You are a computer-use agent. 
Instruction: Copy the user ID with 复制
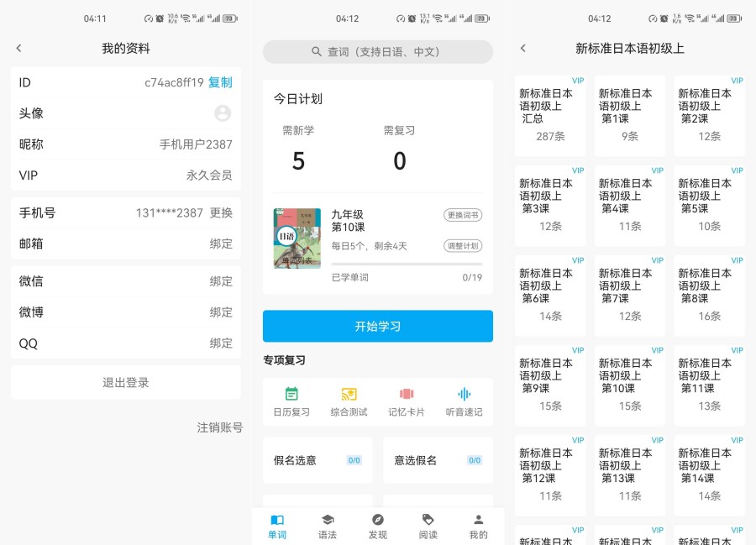pyautogui.click(x=220, y=82)
